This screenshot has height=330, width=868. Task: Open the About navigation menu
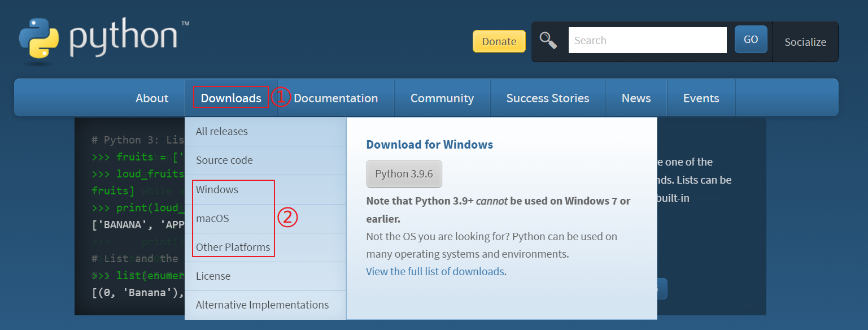(152, 98)
